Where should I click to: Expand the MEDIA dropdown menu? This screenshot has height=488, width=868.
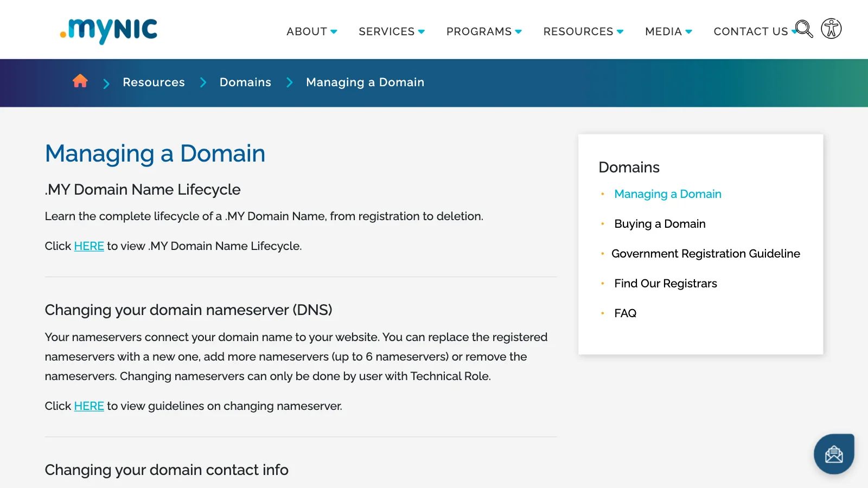668,31
